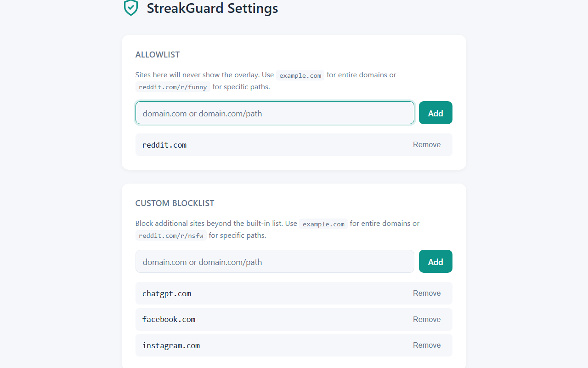Select the example.com chip in Allowlist description
This screenshot has height=368, width=588.
300,75
